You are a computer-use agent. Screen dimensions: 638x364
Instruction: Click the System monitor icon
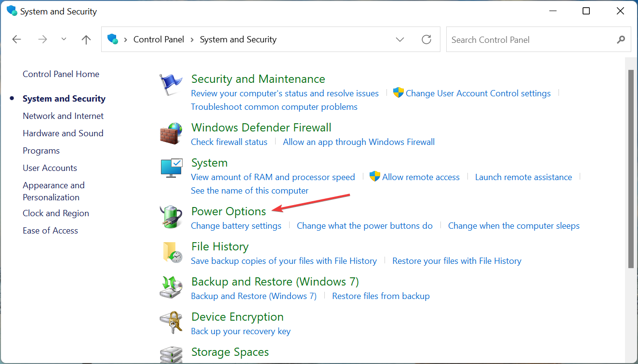coord(171,168)
